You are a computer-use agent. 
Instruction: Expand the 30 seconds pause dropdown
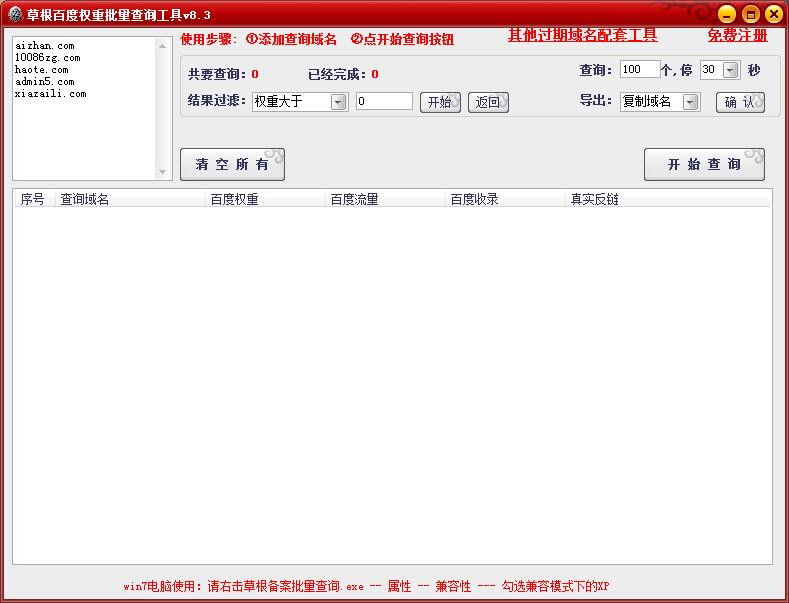729,70
